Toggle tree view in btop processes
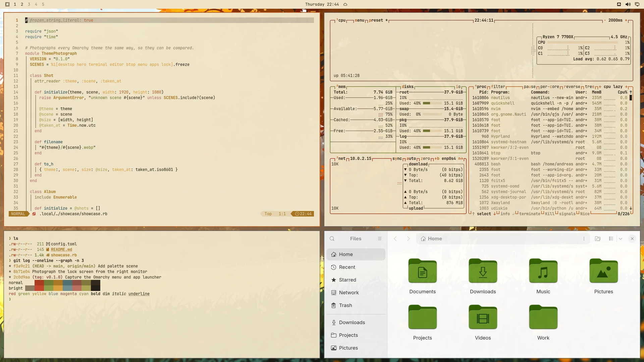 [x=590, y=86]
